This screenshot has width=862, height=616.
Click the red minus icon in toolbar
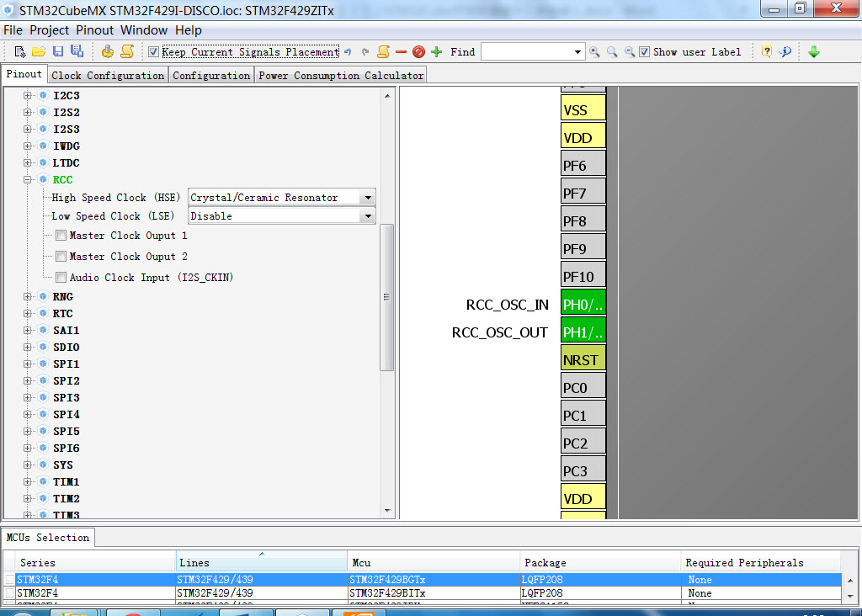(x=401, y=52)
